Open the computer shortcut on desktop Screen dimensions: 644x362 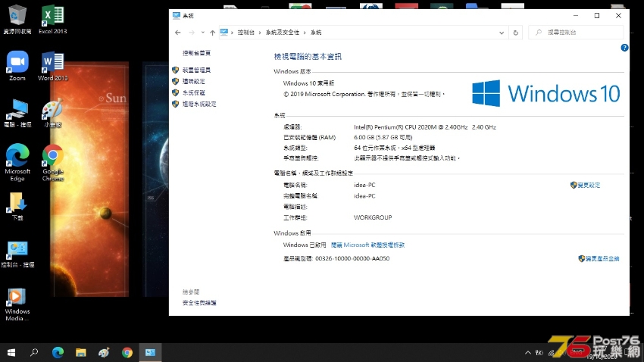coord(17,112)
